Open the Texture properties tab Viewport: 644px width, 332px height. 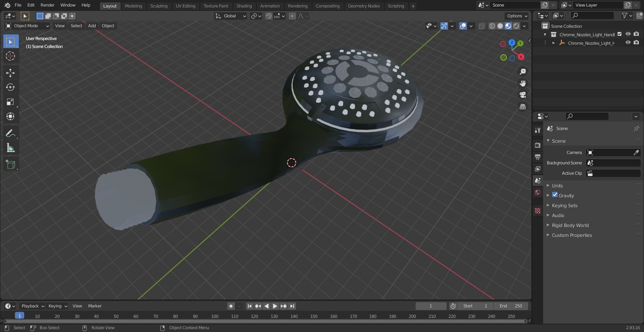537,211
